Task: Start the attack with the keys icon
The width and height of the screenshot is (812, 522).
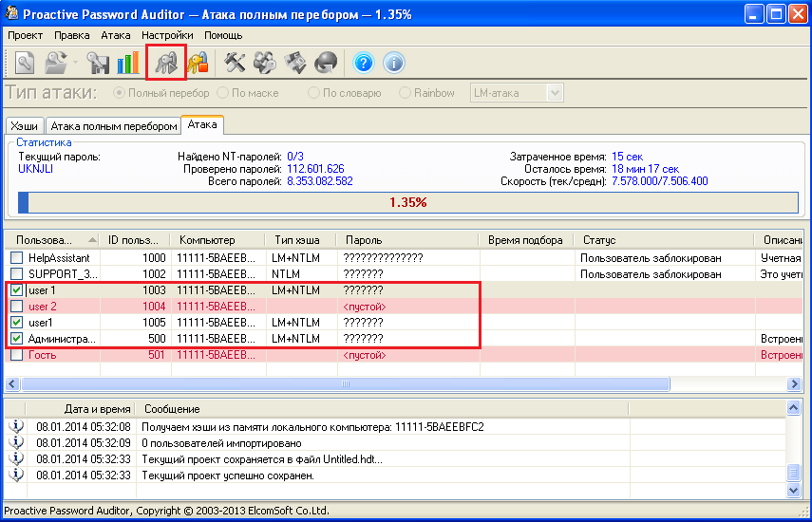Action: pos(166,63)
